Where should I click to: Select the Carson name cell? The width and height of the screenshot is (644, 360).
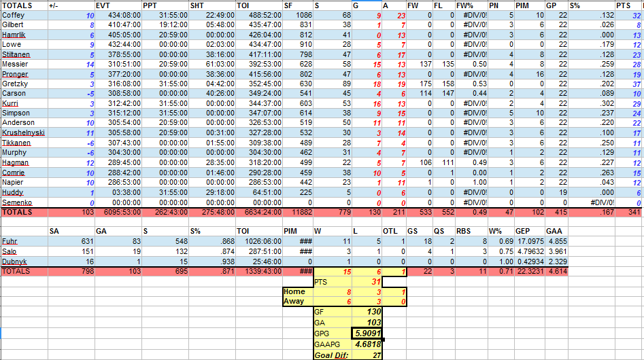pyautogui.click(x=24, y=94)
